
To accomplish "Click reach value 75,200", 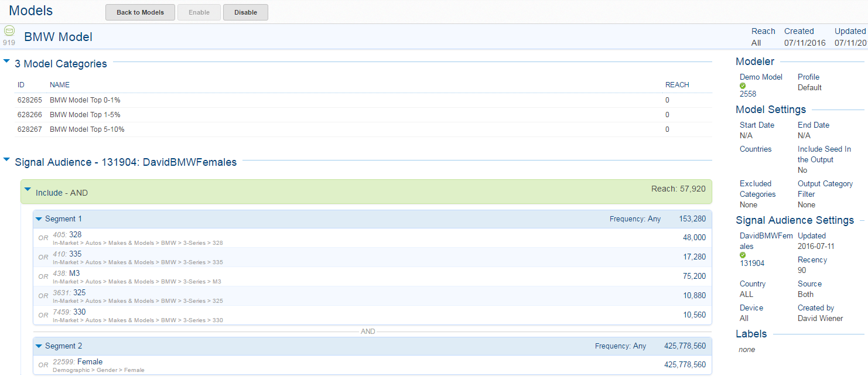I will [x=694, y=276].
